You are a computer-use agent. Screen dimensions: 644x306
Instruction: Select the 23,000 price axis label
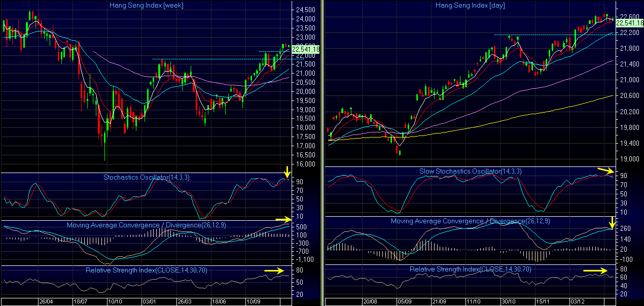pos(307,38)
